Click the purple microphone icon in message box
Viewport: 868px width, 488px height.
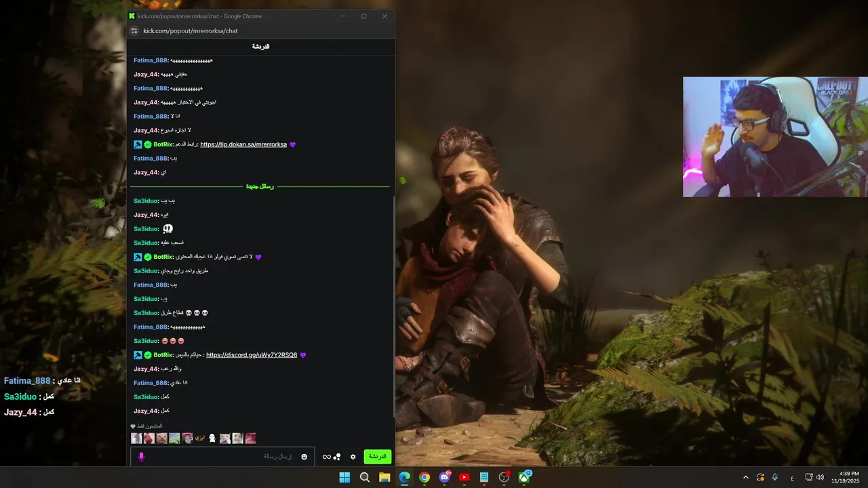(141, 457)
